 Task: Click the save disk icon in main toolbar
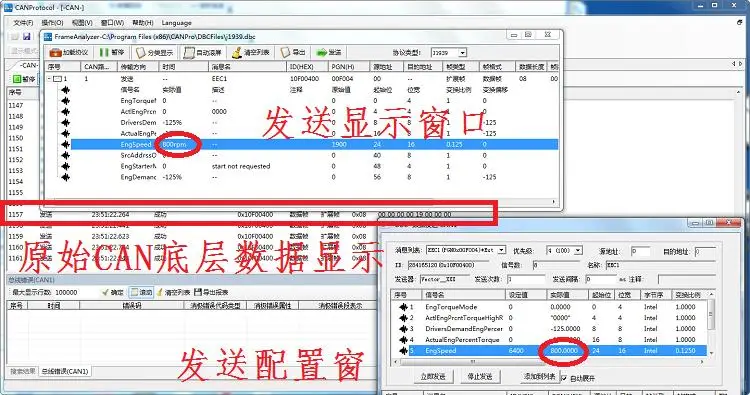[x=27, y=37]
